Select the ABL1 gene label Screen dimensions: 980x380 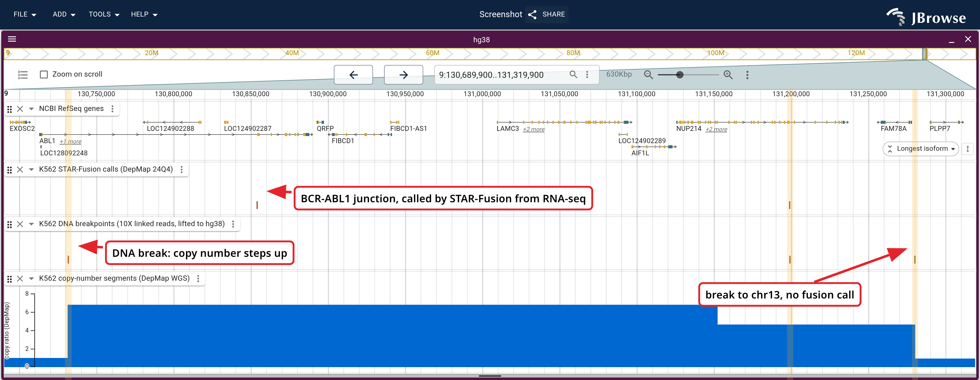point(47,141)
